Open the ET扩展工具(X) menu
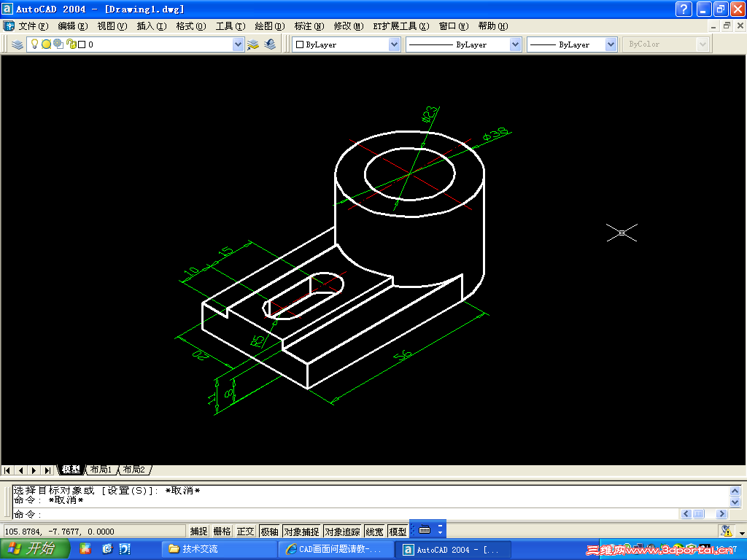Image resolution: width=747 pixels, height=560 pixels. click(x=401, y=26)
